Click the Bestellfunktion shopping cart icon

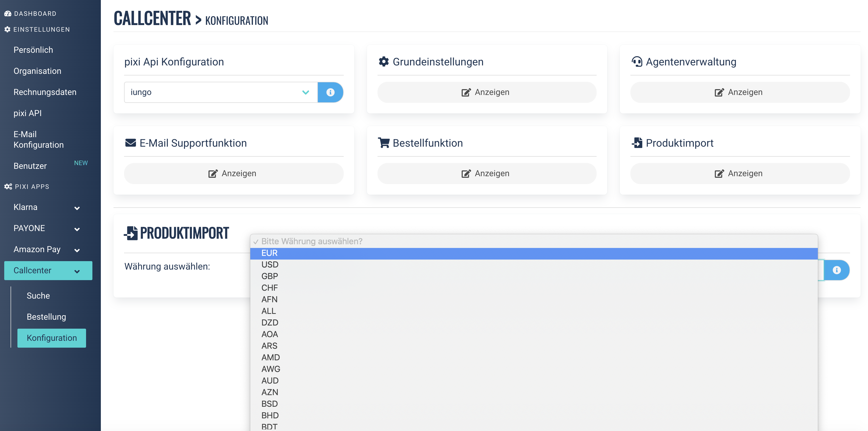(x=384, y=143)
